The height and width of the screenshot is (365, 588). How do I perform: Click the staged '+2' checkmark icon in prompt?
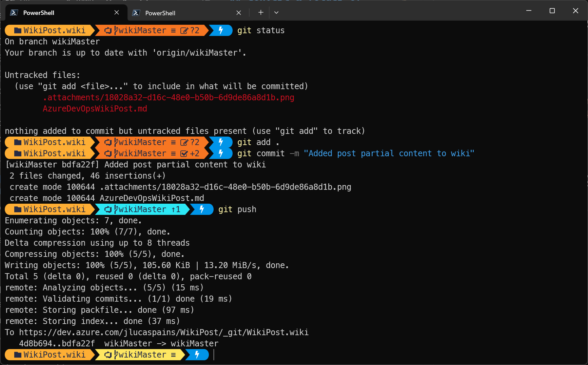click(x=184, y=154)
